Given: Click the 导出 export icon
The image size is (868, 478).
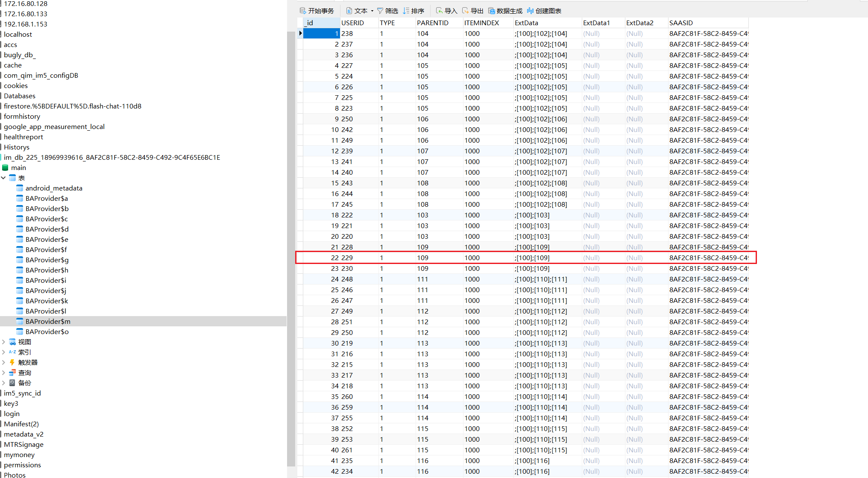Looking at the screenshot, I should (x=465, y=11).
